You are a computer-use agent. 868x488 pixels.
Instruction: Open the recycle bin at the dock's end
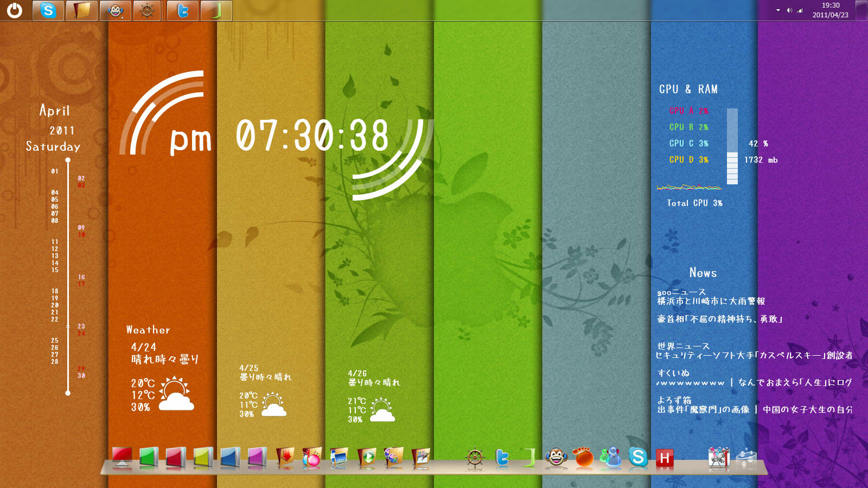pos(746,458)
